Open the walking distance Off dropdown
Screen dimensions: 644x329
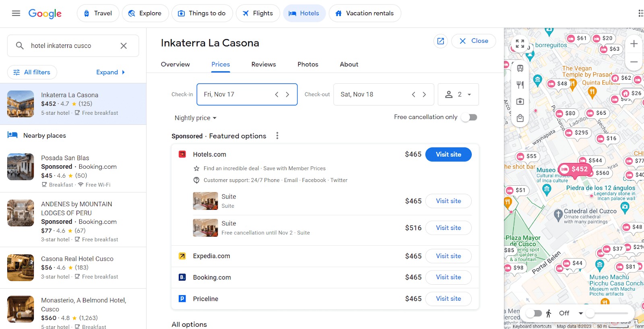point(571,313)
